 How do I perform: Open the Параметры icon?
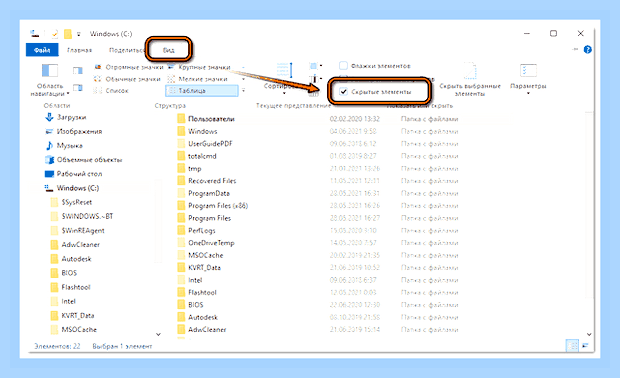point(528,71)
